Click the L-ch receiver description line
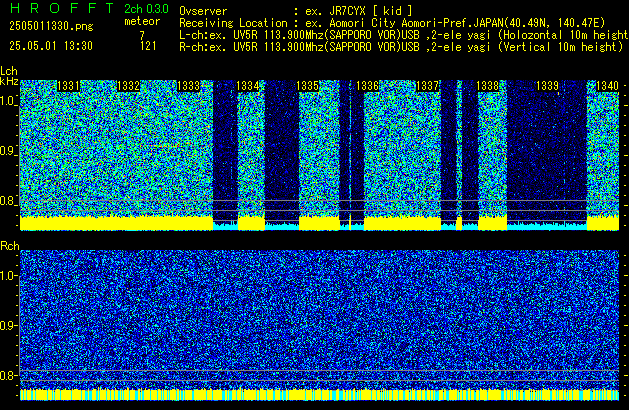 pyautogui.click(x=404, y=35)
